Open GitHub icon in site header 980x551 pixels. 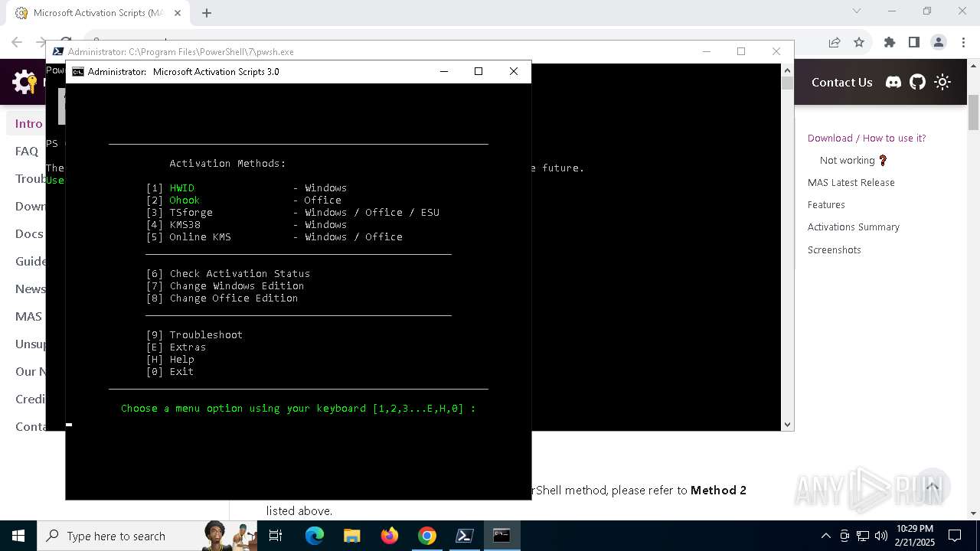tap(918, 82)
